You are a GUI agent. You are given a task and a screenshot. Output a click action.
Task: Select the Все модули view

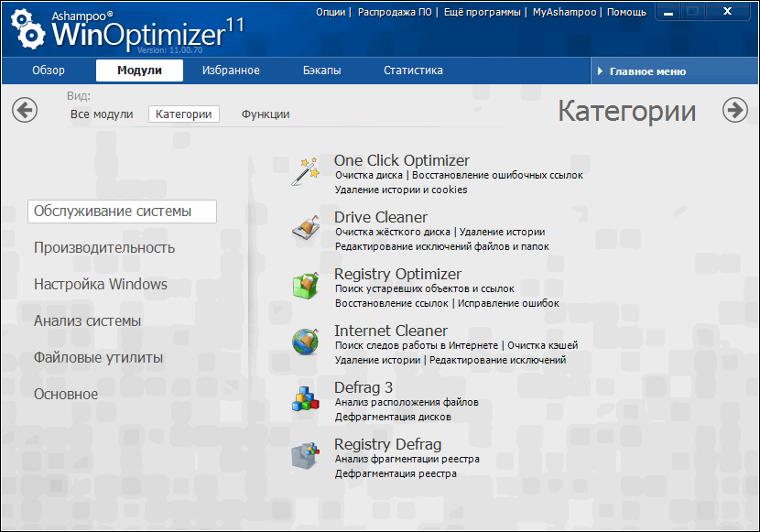coord(102,114)
